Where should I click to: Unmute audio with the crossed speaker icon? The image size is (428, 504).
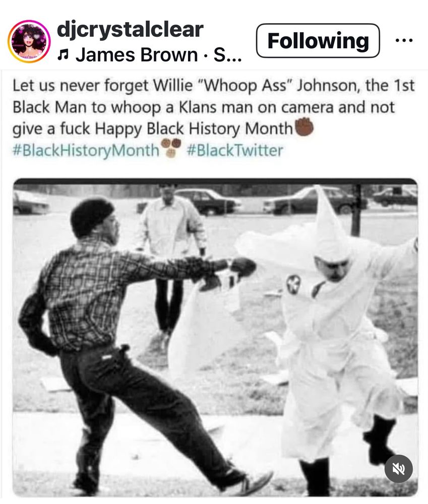tap(399, 469)
